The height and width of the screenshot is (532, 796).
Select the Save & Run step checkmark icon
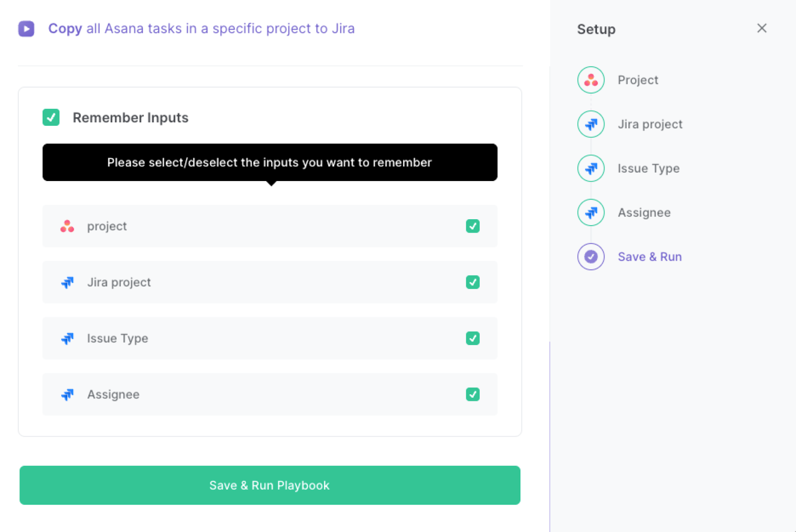[591, 257]
